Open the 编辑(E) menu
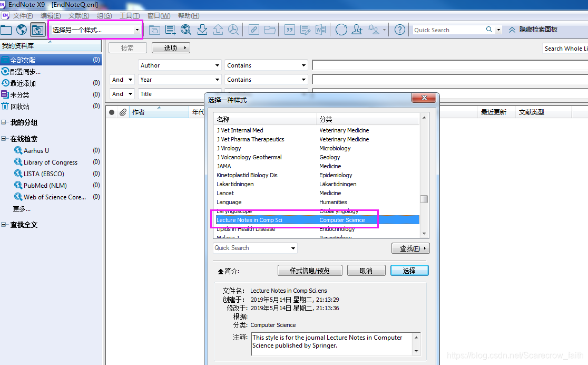 pyautogui.click(x=51, y=16)
